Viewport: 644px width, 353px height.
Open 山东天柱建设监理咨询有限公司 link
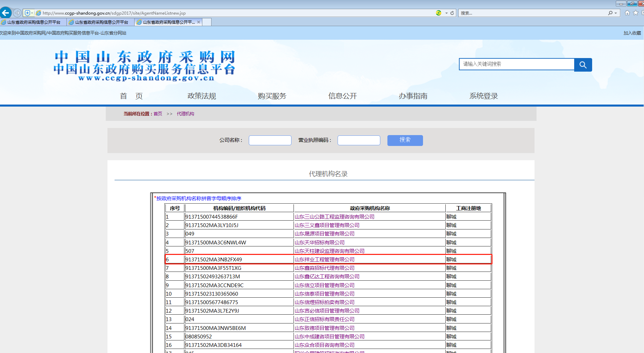[329, 251]
